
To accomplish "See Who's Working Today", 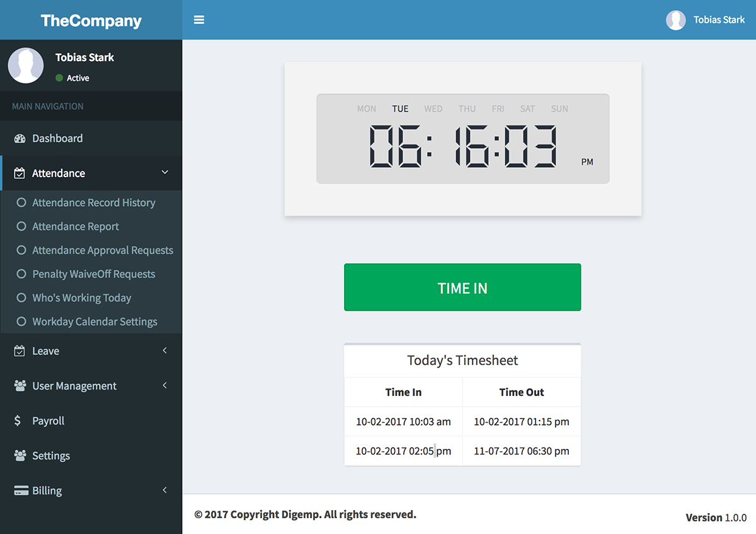I will click(82, 298).
